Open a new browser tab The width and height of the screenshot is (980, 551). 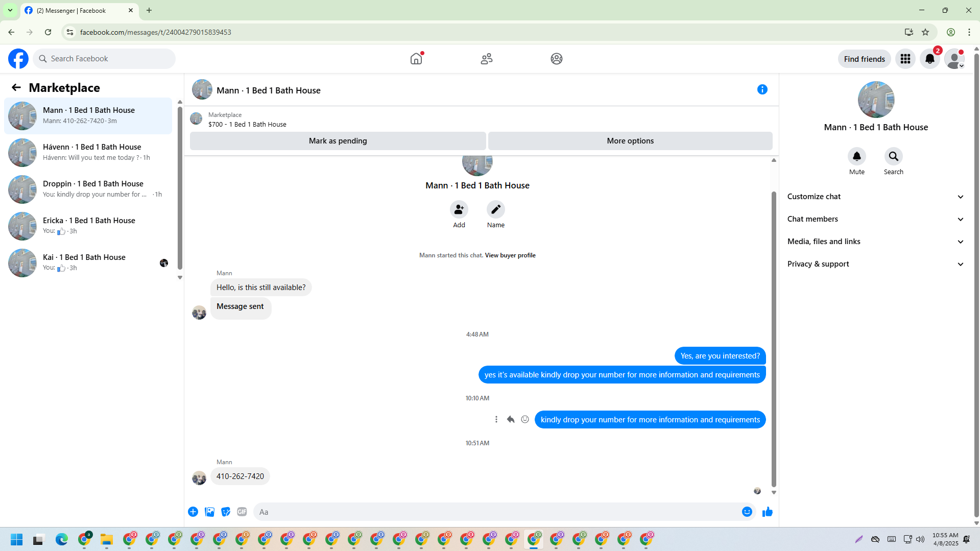(149, 10)
